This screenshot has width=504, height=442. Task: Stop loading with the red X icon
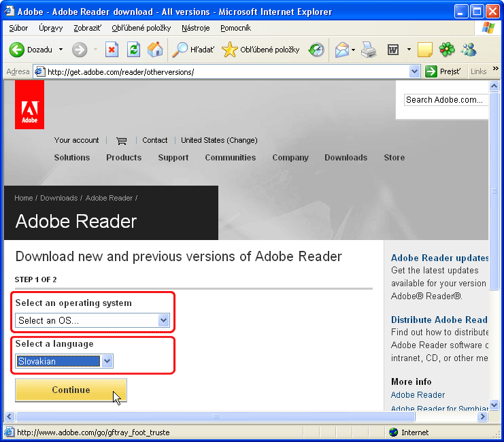(112, 50)
